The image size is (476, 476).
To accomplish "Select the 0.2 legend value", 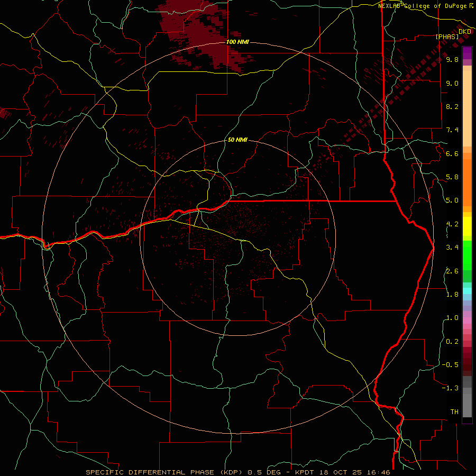I will click(x=452, y=342).
